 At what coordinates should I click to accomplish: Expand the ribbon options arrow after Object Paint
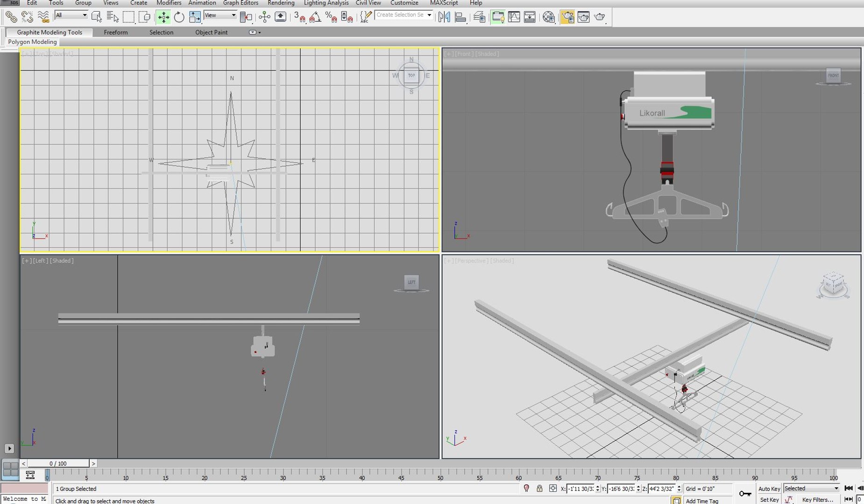(x=255, y=32)
